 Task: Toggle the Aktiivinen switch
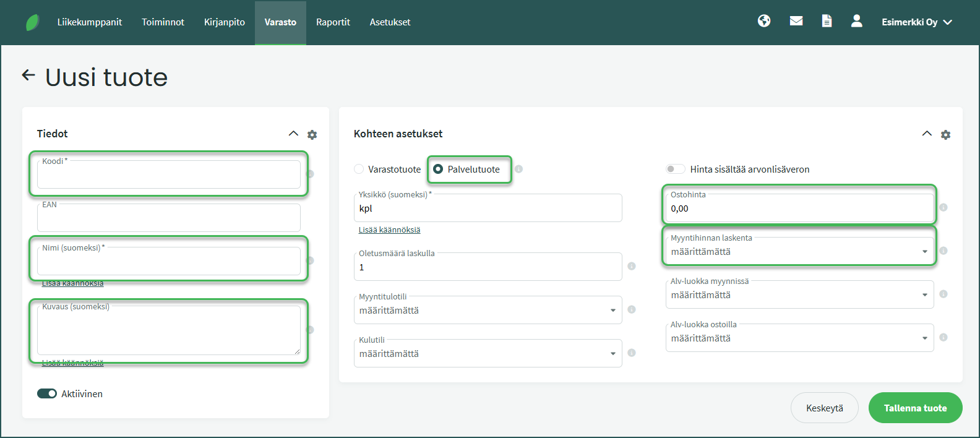tap(47, 393)
